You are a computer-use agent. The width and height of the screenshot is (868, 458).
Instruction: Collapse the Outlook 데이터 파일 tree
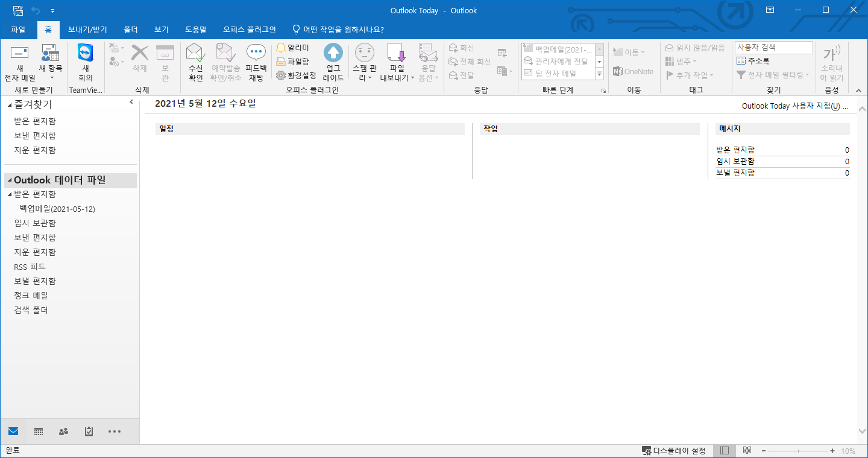(x=10, y=180)
